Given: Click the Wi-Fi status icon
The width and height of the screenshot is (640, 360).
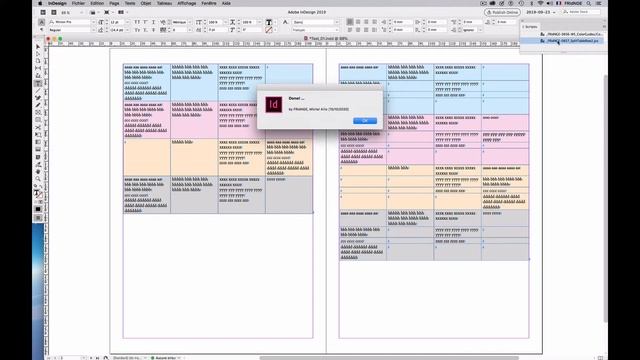Looking at the screenshot, I should [x=540, y=3].
